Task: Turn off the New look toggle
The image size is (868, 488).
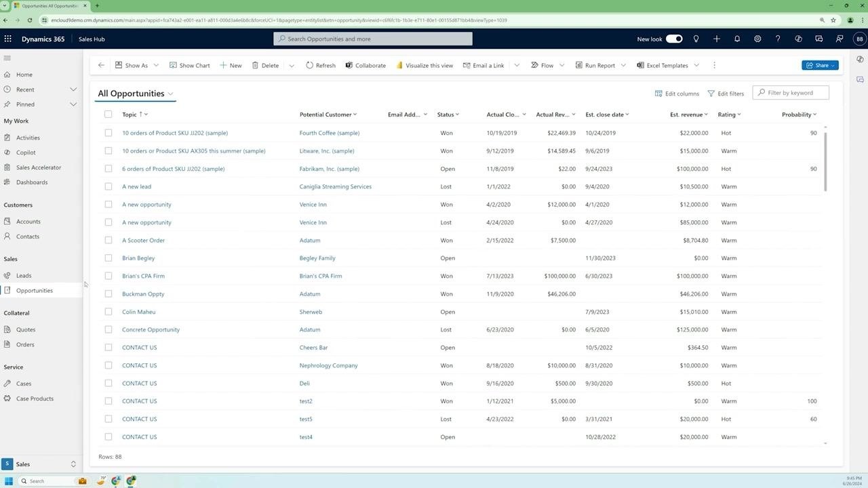Action: point(674,39)
